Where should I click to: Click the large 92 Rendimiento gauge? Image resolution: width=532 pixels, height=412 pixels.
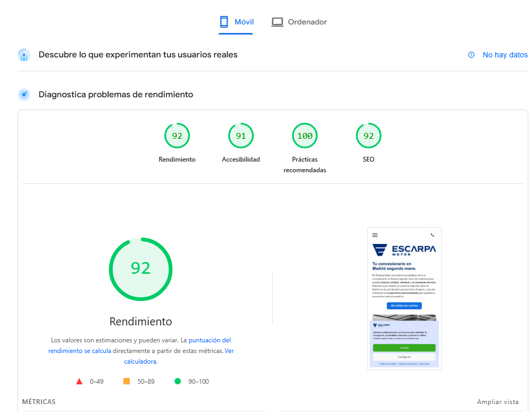pos(141,269)
